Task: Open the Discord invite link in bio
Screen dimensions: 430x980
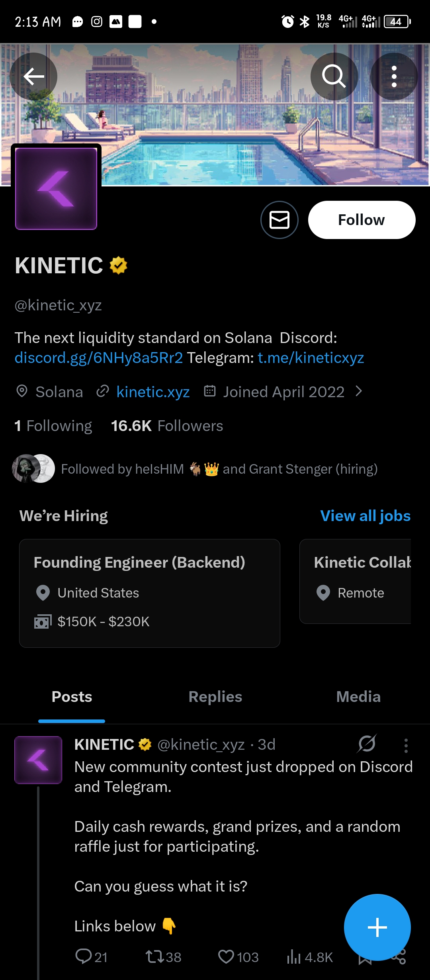Action: [99, 358]
